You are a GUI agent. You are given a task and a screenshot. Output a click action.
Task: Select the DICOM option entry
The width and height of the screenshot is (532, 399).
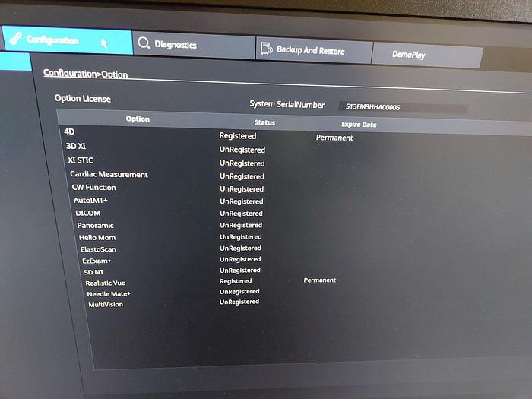point(87,214)
